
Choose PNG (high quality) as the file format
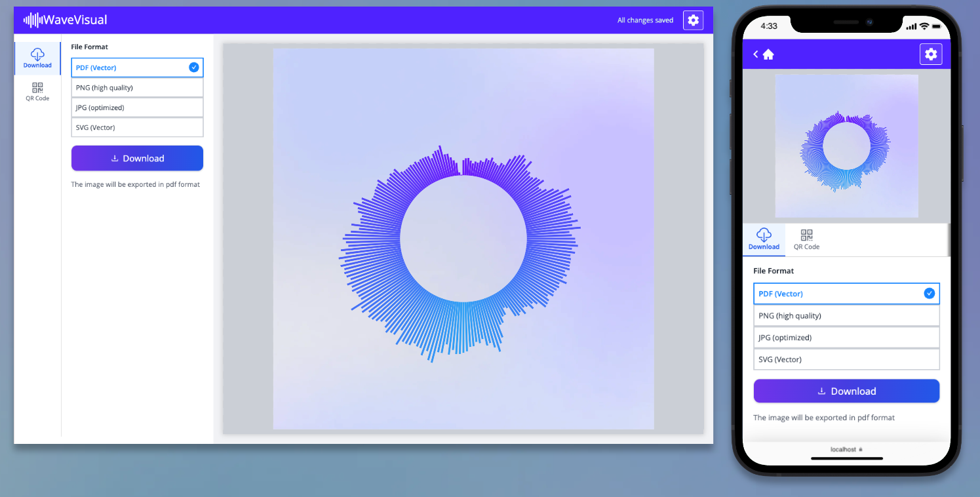pyautogui.click(x=137, y=87)
